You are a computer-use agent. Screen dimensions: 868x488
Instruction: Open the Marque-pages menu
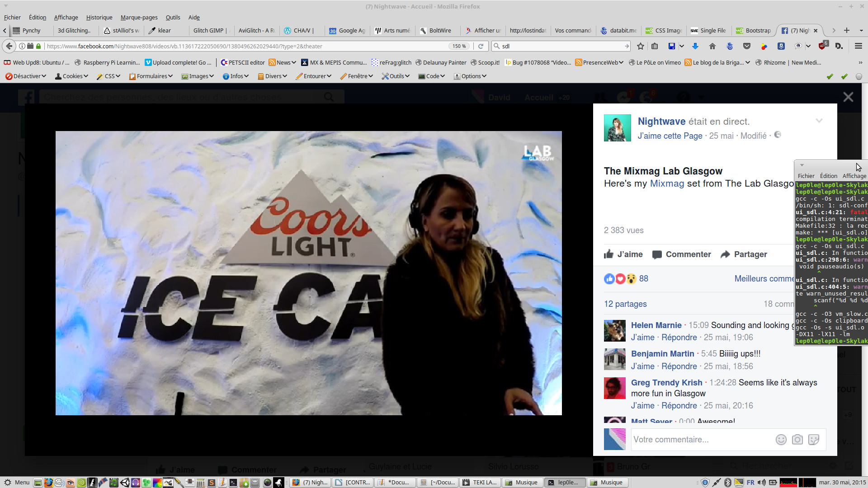coord(139,17)
